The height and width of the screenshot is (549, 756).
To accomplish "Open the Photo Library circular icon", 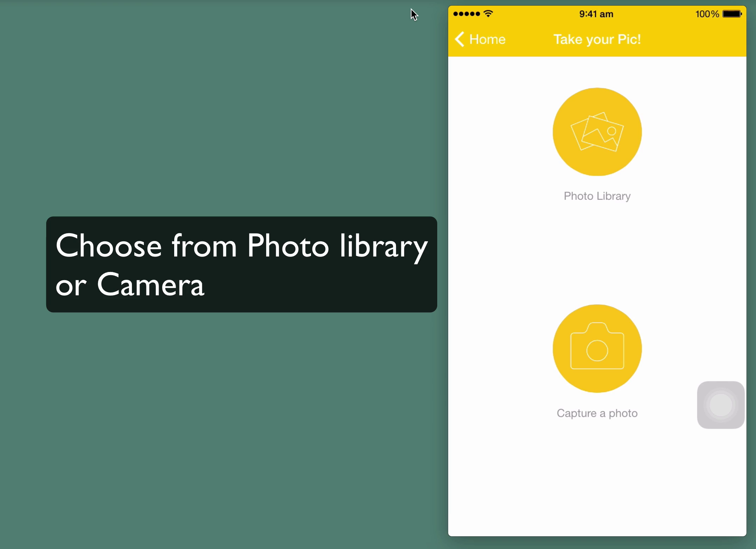I will pyautogui.click(x=597, y=132).
